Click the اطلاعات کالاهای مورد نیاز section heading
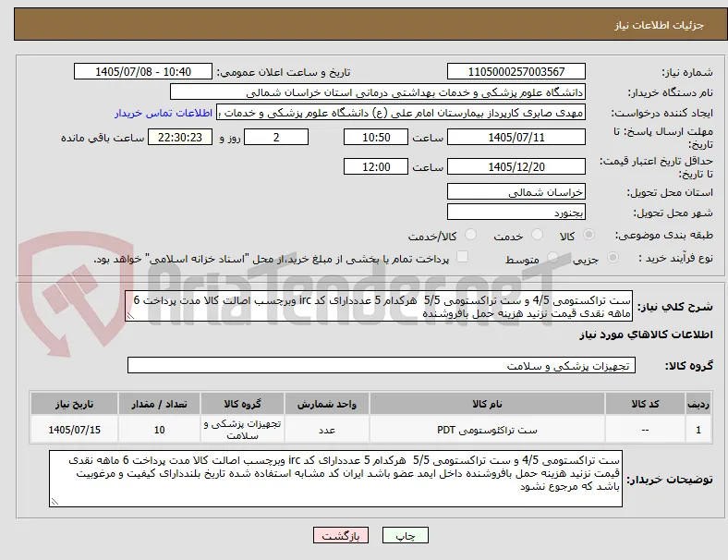 tap(646, 335)
